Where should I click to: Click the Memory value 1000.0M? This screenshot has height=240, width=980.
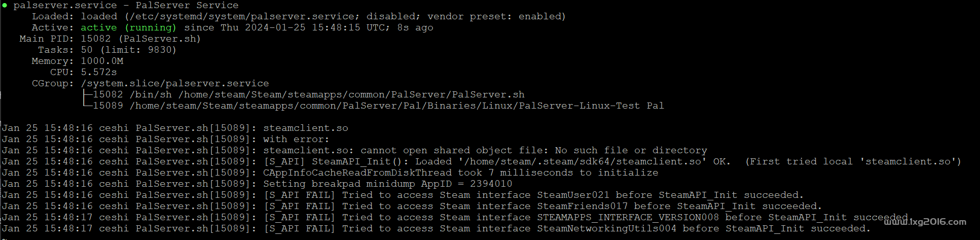[102, 61]
